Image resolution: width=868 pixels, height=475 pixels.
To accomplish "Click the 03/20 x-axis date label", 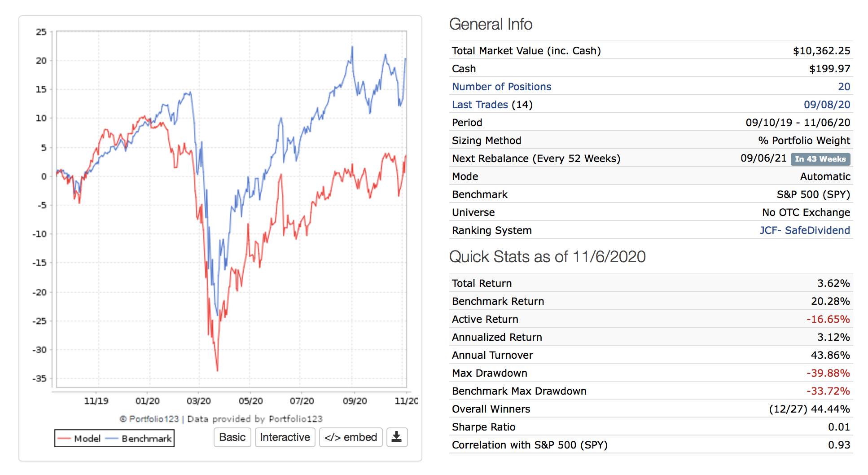I will coord(198,401).
